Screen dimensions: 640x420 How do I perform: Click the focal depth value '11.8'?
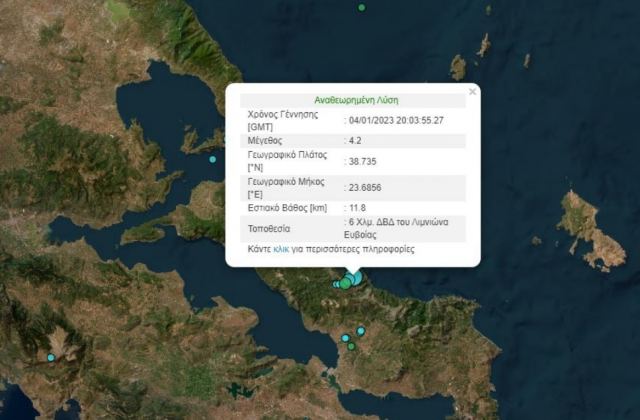(357, 208)
